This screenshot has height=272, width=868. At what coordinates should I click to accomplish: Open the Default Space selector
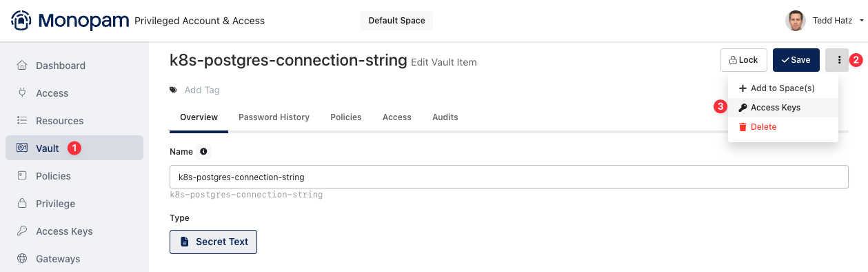pyautogui.click(x=397, y=21)
